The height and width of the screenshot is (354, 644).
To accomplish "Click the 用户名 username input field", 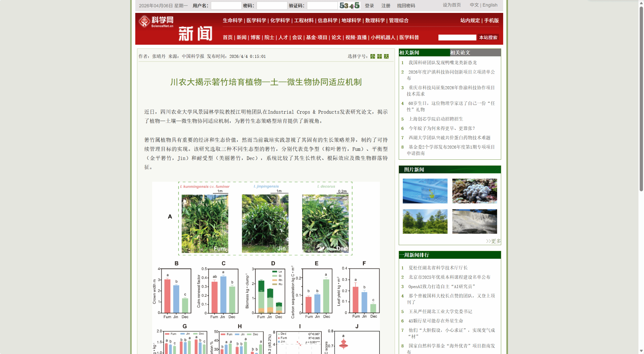I will coord(226,6).
